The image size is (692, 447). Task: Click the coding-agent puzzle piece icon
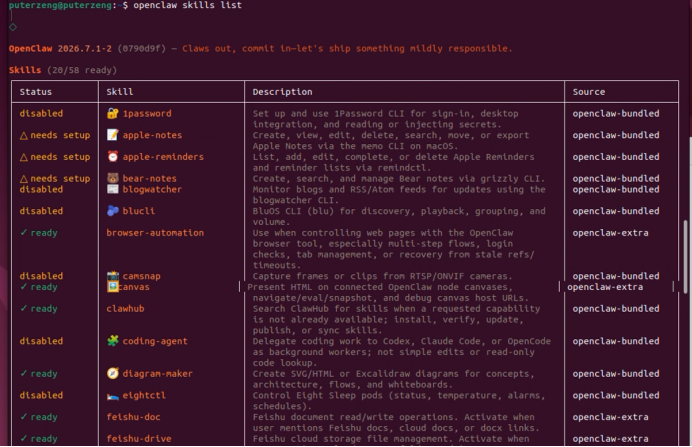coord(113,341)
